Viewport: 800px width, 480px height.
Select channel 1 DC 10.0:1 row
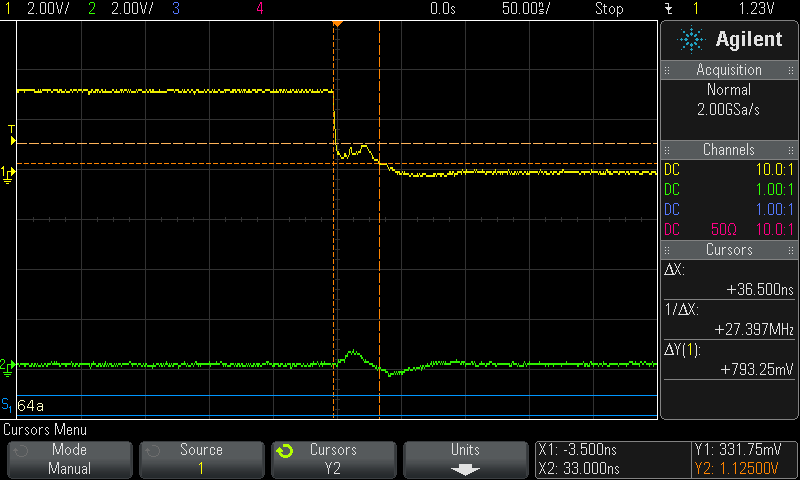point(729,169)
